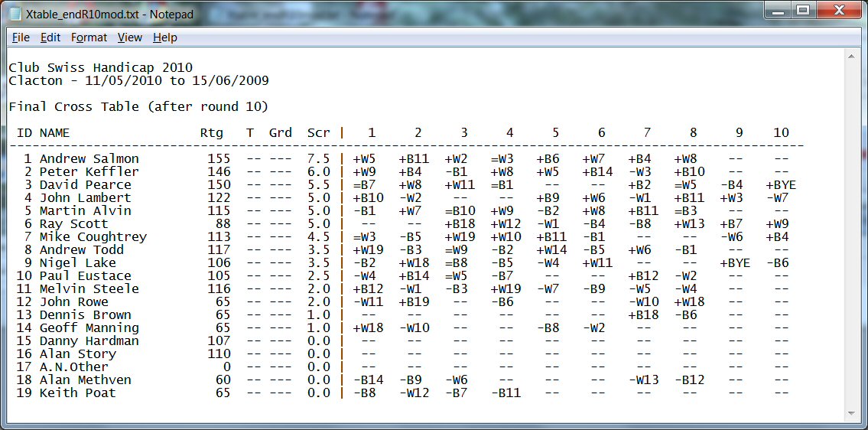The width and height of the screenshot is (868, 430).
Task: Click the vertical scrollbar down arrow
Action: click(x=851, y=414)
